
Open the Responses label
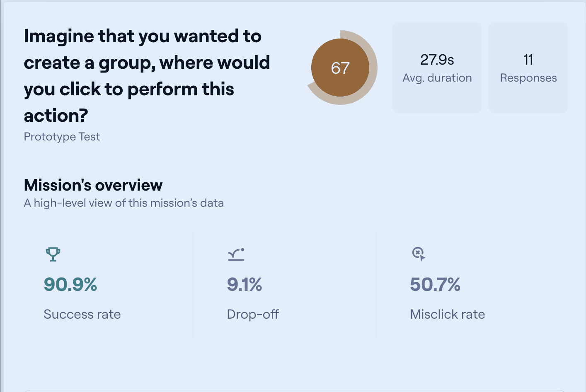(528, 78)
